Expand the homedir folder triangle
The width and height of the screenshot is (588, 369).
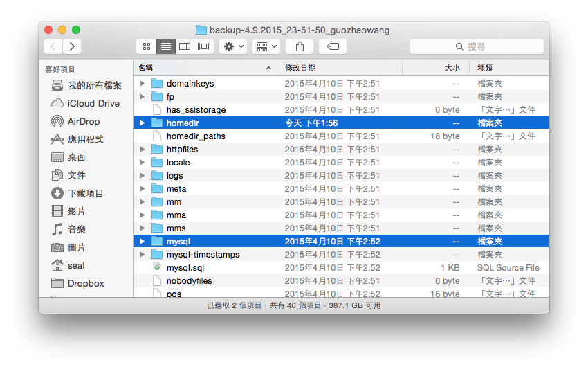[142, 123]
